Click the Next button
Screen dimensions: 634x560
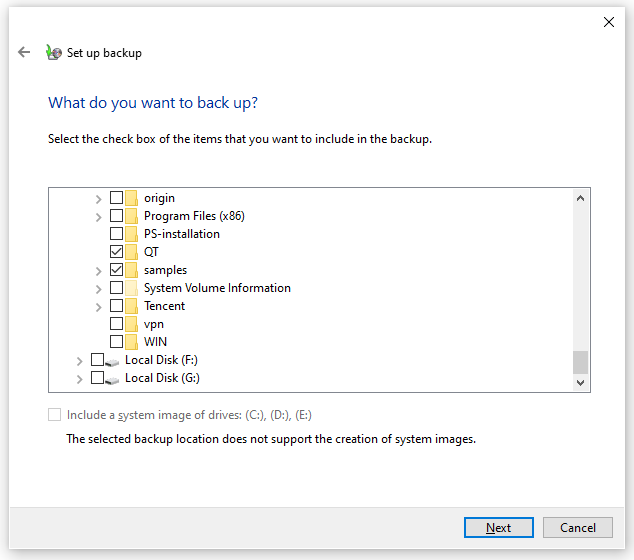tap(499, 528)
